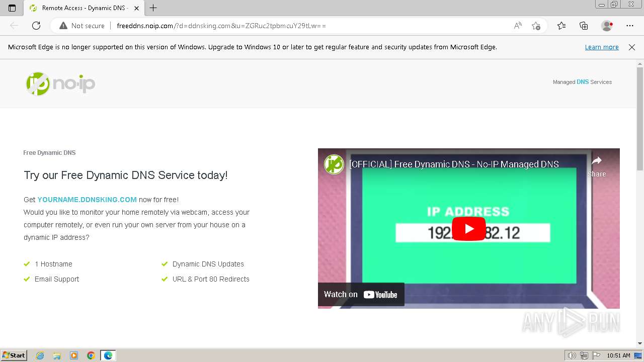
Task: Refresh the page with reload icon
Action: click(x=36, y=26)
